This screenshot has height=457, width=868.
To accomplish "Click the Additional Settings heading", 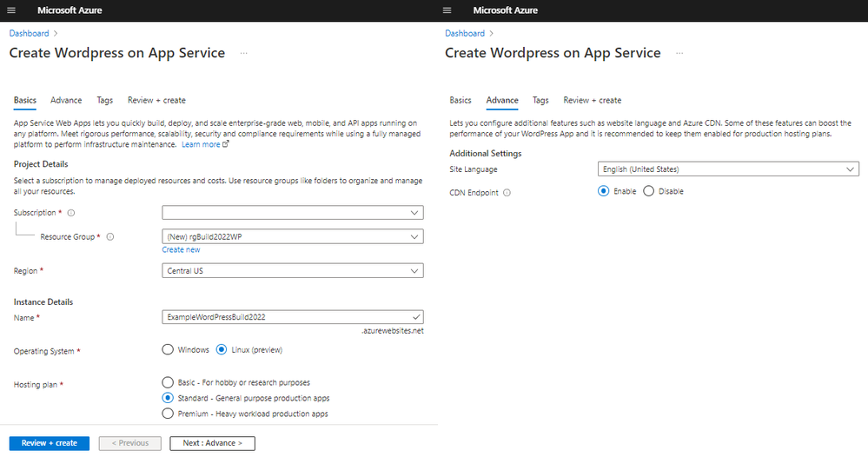I will coord(486,153).
